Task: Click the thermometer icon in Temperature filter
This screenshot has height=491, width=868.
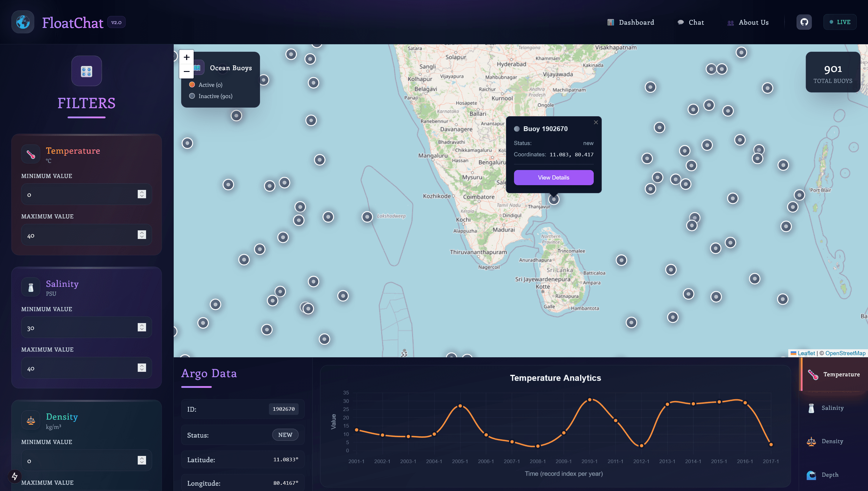Action: tap(31, 154)
